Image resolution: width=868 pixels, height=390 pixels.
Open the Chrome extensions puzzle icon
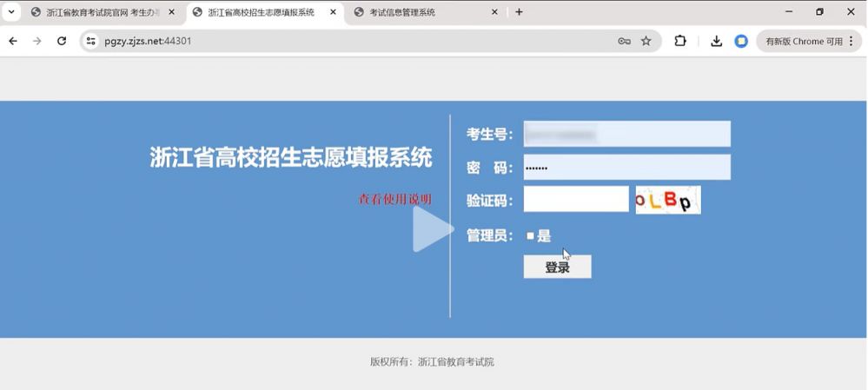(680, 41)
